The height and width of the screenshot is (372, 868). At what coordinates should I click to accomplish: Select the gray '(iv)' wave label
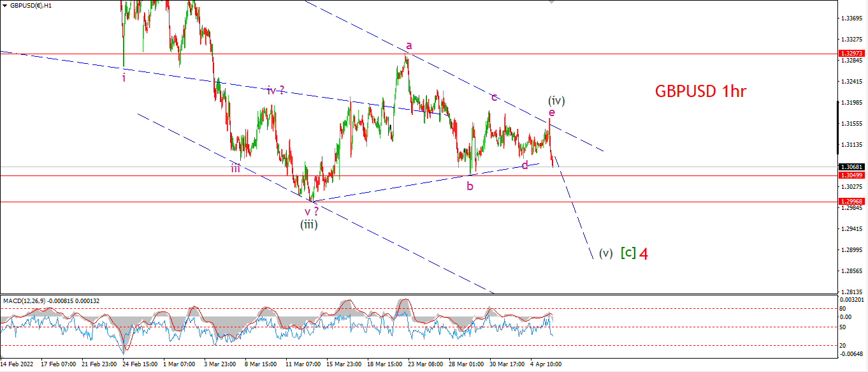pyautogui.click(x=556, y=100)
